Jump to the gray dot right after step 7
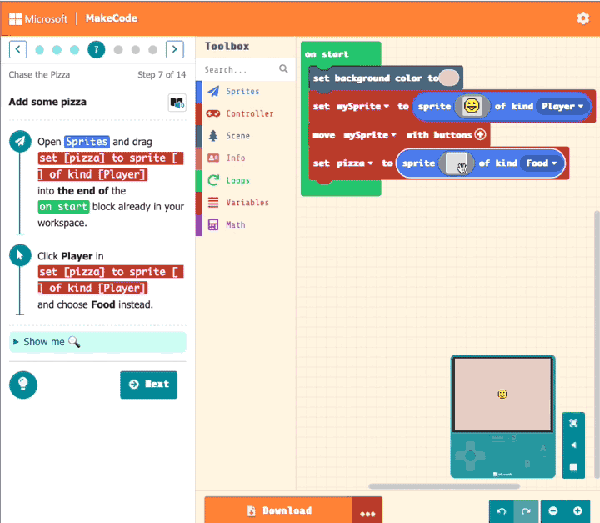Viewport: 600px width, 523px height. (118, 50)
